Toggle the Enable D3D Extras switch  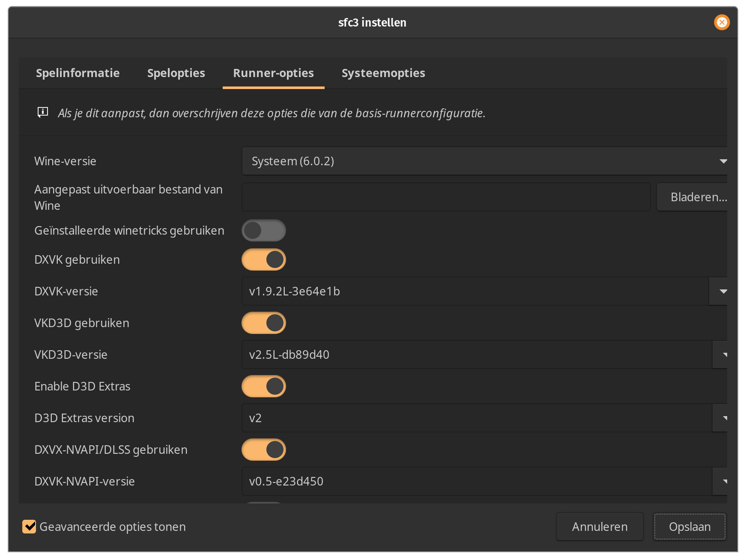264,386
